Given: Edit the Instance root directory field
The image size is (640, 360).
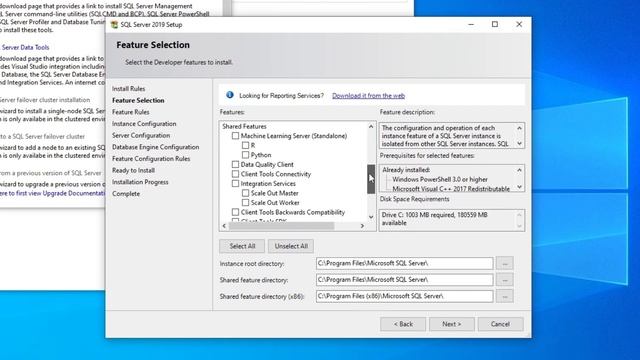Looking at the screenshot, I should coord(404,264).
